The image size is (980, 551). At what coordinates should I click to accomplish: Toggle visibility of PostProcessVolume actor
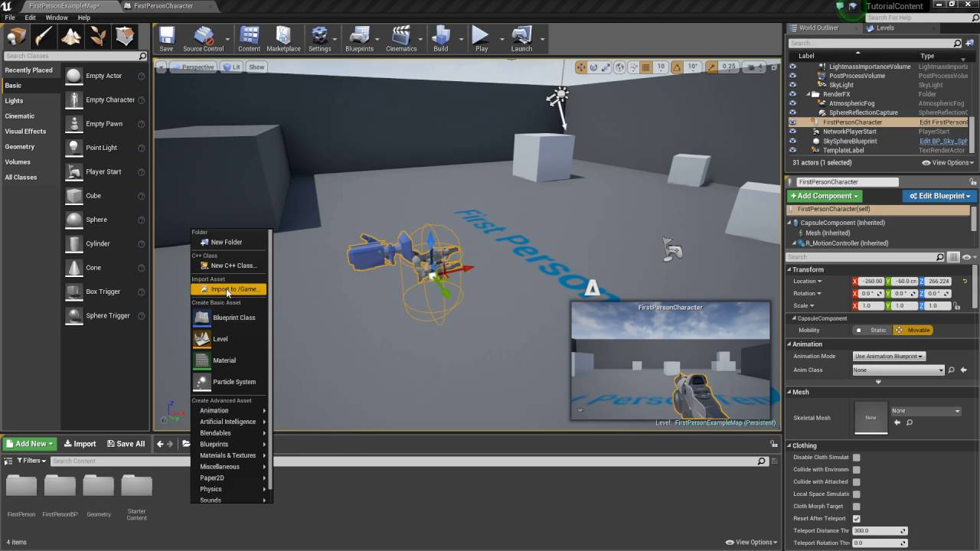pyautogui.click(x=792, y=76)
